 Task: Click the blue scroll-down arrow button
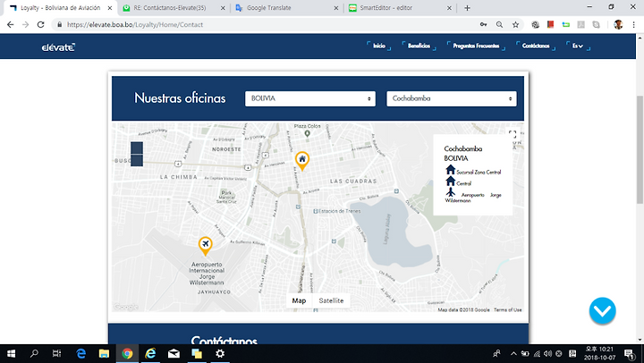tap(602, 311)
